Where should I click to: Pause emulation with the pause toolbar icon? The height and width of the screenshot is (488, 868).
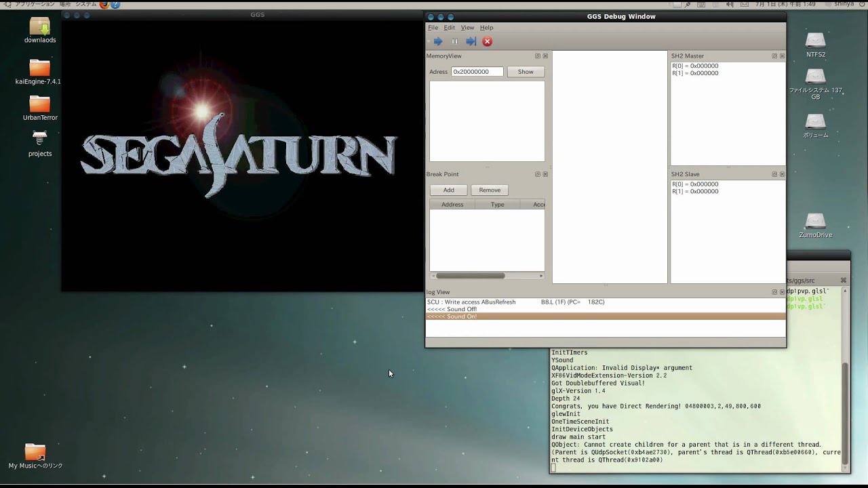(454, 41)
